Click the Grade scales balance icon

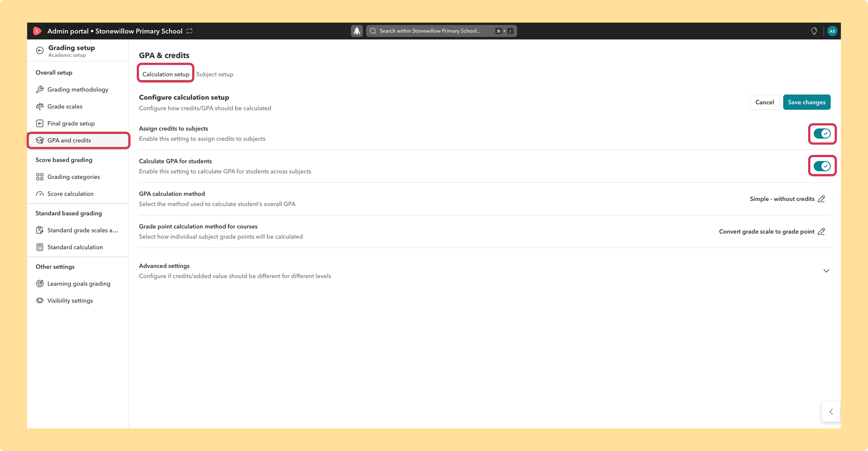pos(40,107)
